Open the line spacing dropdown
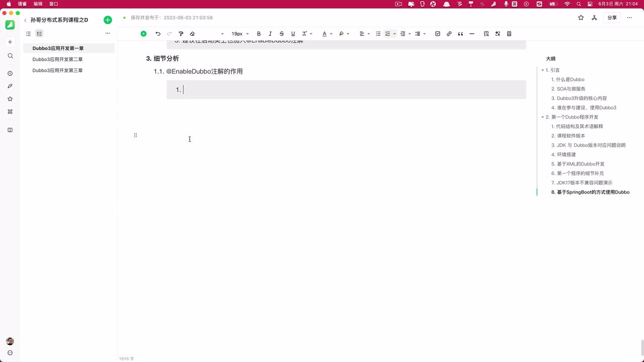This screenshot has width=644, height=362. point(421,34)
